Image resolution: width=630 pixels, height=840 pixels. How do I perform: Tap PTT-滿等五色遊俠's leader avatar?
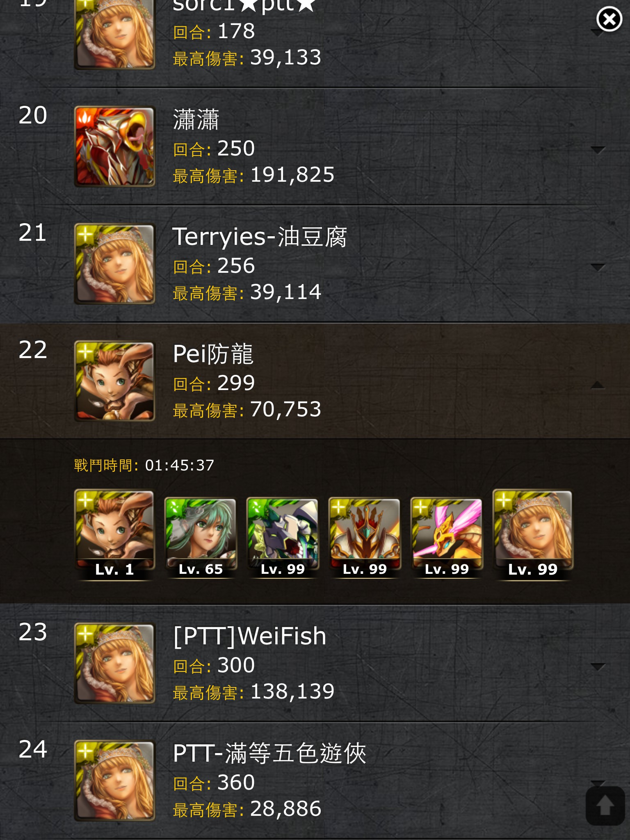(x=114, y=781)
